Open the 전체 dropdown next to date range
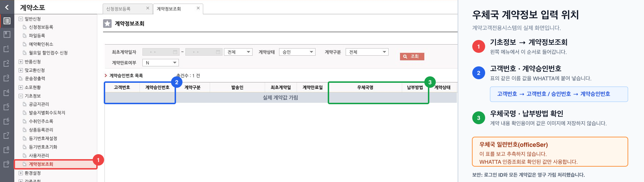This screenshot has height=182, width=644. (238, 52)
